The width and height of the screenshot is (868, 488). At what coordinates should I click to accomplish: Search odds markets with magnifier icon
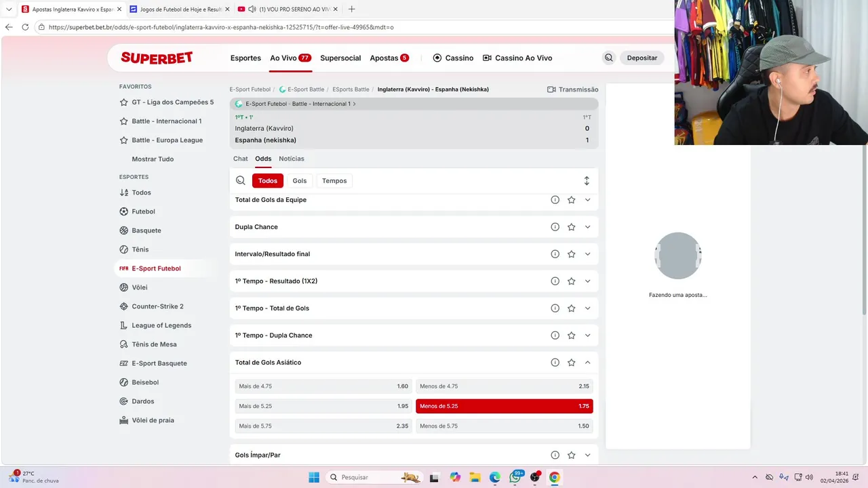click(x=241, y=181)
